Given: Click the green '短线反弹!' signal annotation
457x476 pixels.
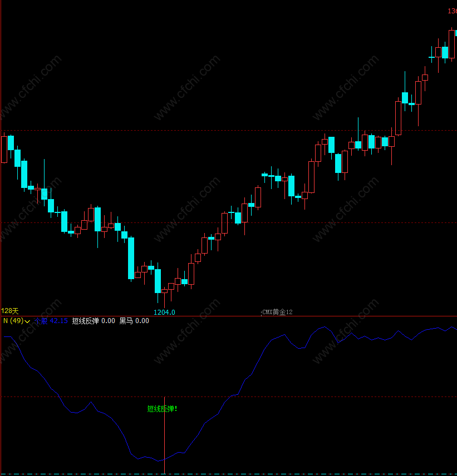Looking at the screenshot, I should tap(162, 409).
